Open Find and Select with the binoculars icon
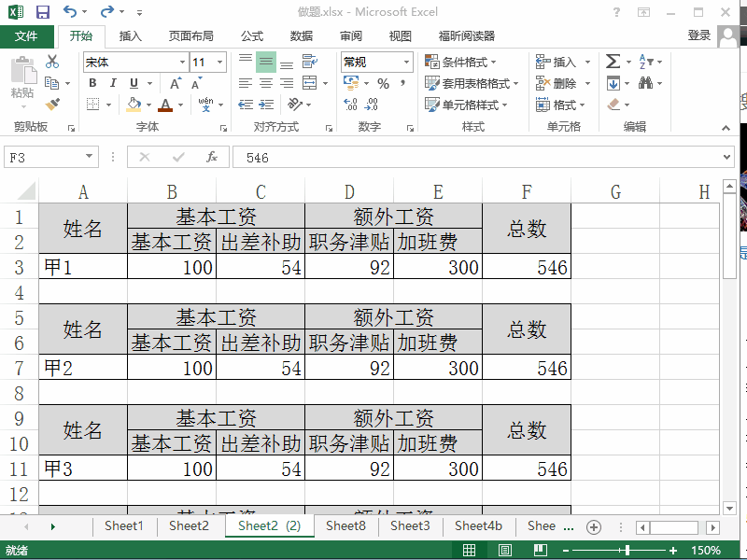Screen dimensions: 747x560 (646, 82)
